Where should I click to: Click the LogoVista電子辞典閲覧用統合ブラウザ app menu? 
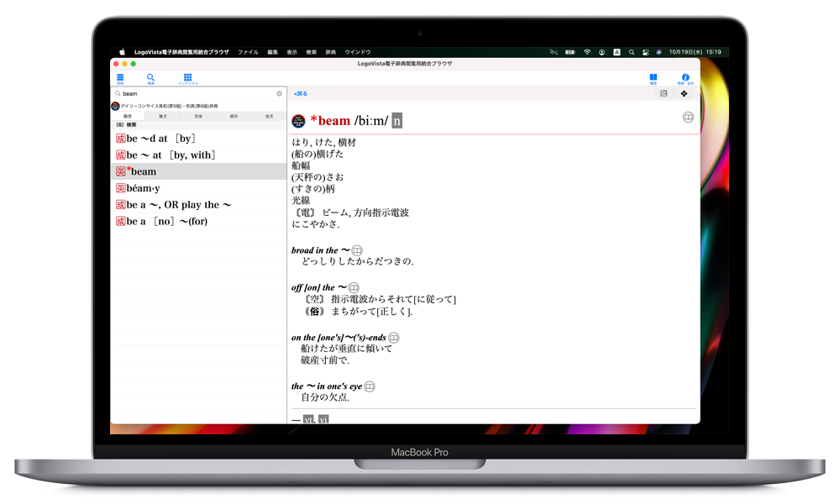(x=181, y=52)
